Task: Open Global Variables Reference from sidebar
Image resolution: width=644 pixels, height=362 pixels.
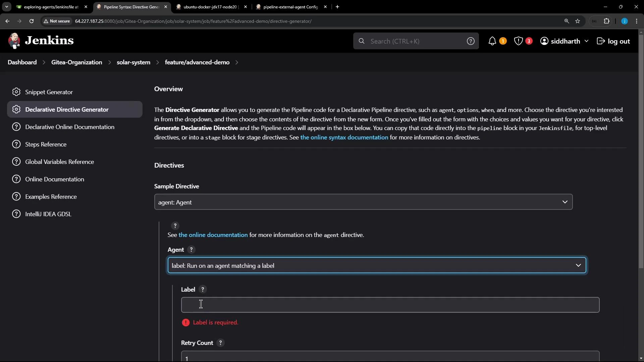Action: pos(60,162)
